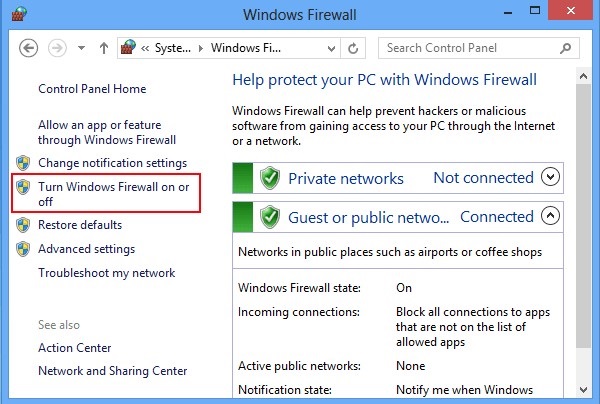Image resolution: width=600 pixels, height=404 pixels.
Task: Click the Private networks green shield icon
Action: 269,179
